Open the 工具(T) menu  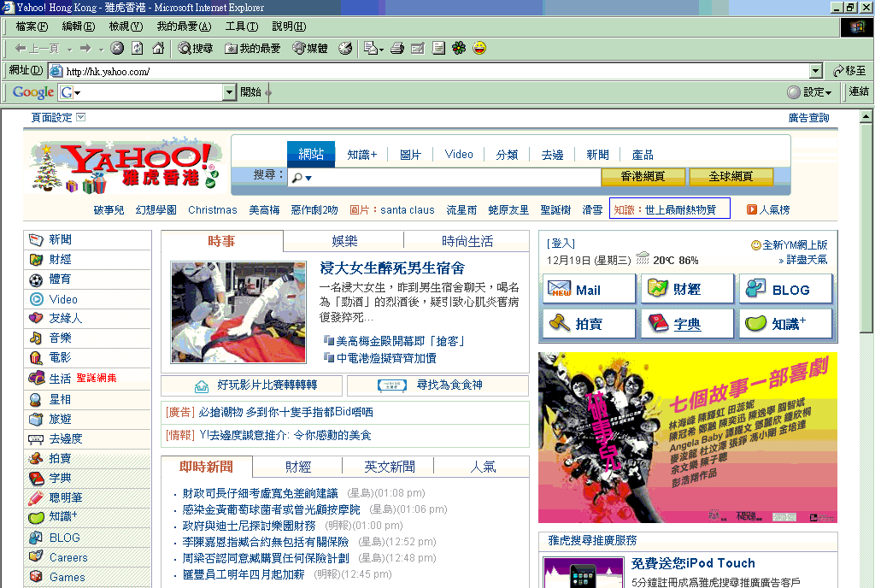click(x=242, y=26)
